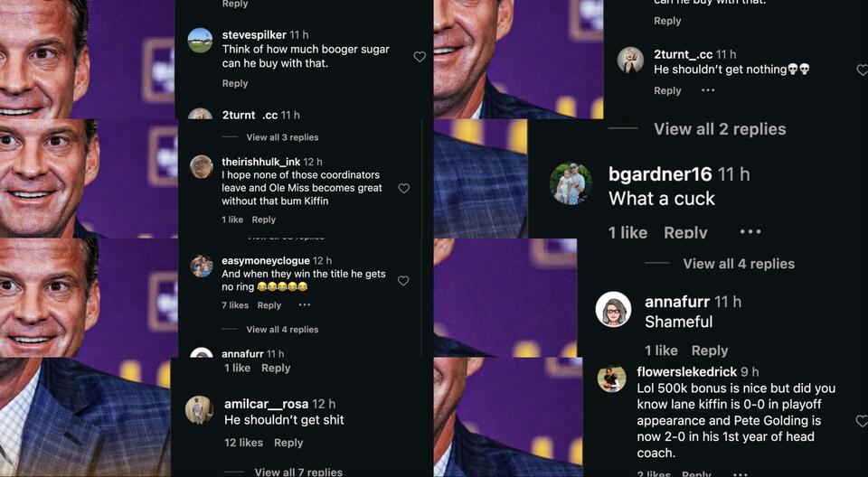Toggle like on flowerslekedrick's comment
This screenshot has width=868, height=477.
pyautogui.click(x=862, y=421)
